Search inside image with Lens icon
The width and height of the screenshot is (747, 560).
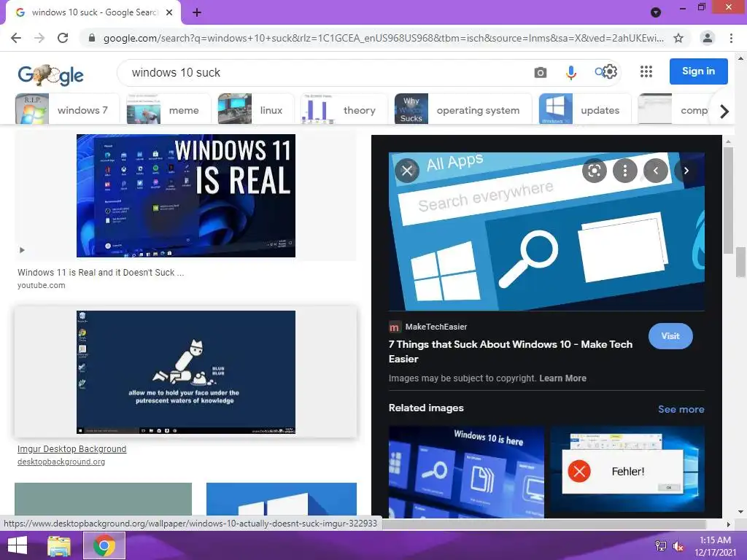[595, 171]
